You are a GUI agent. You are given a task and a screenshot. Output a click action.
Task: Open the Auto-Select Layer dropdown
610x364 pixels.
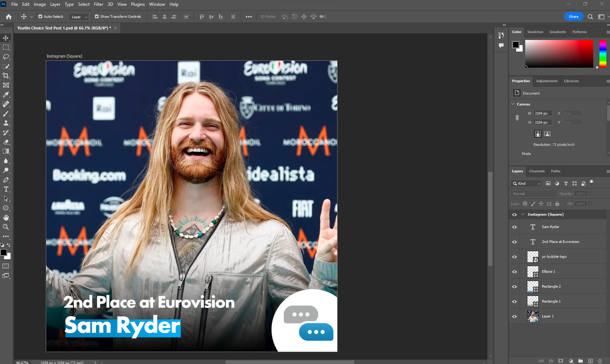click(79, 17)
